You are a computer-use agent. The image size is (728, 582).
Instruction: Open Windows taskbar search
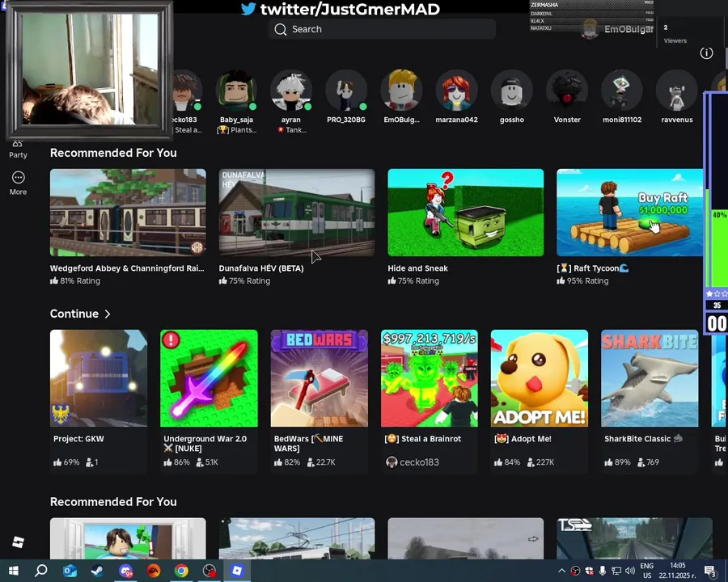(x=41, y=571)
